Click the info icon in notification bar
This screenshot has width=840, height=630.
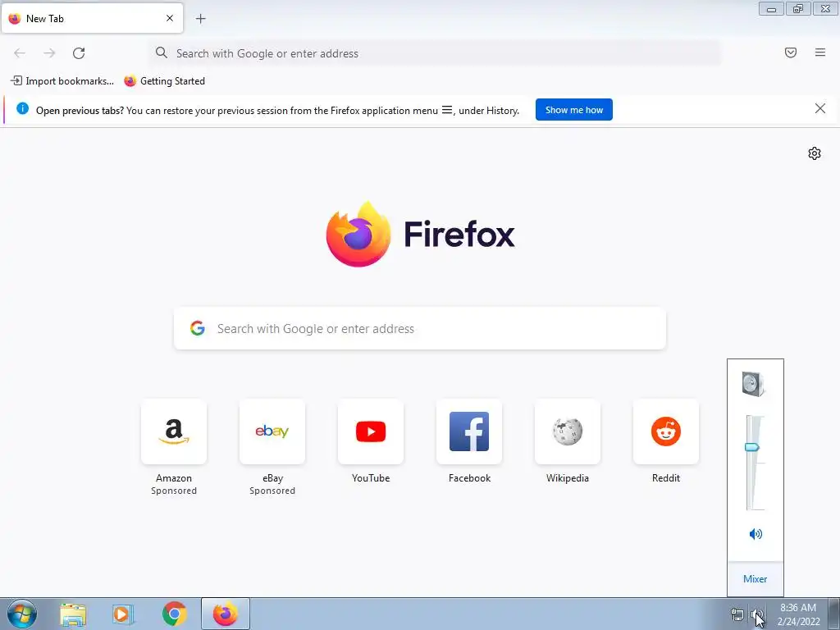pyautogui.click(x=22, y=109)
